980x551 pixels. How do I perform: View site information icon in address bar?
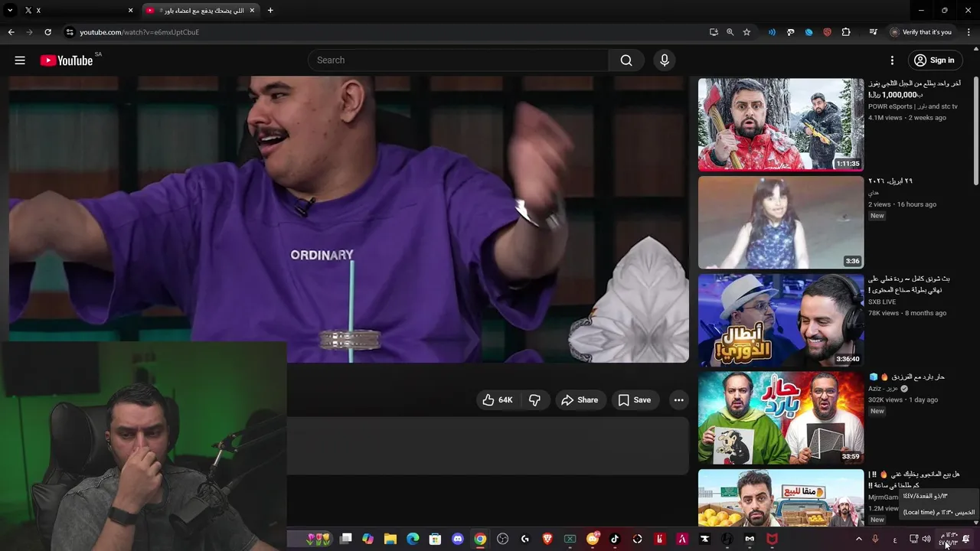click(x=70, y=32)
